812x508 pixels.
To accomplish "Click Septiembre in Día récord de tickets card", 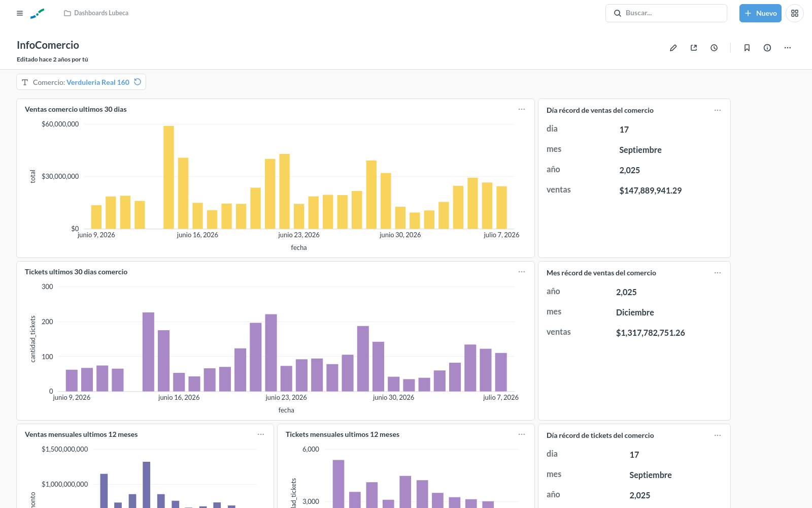I will [x=651, y=475].
